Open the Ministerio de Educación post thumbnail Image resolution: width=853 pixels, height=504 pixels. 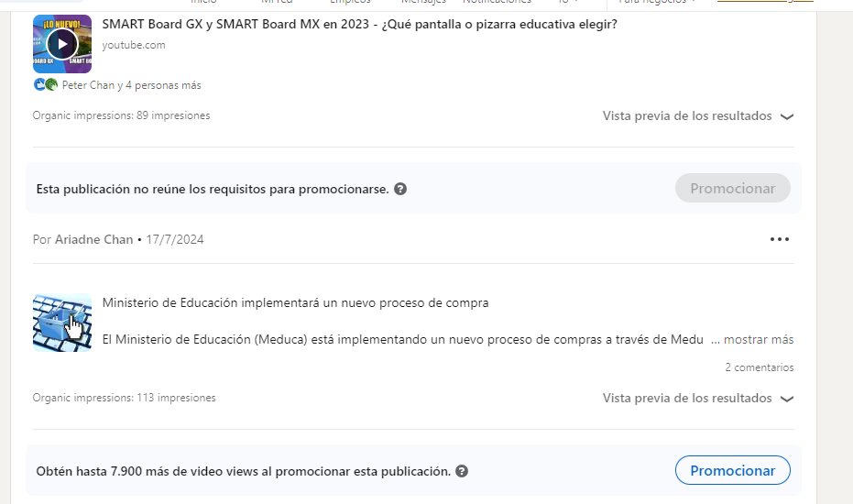62,323
